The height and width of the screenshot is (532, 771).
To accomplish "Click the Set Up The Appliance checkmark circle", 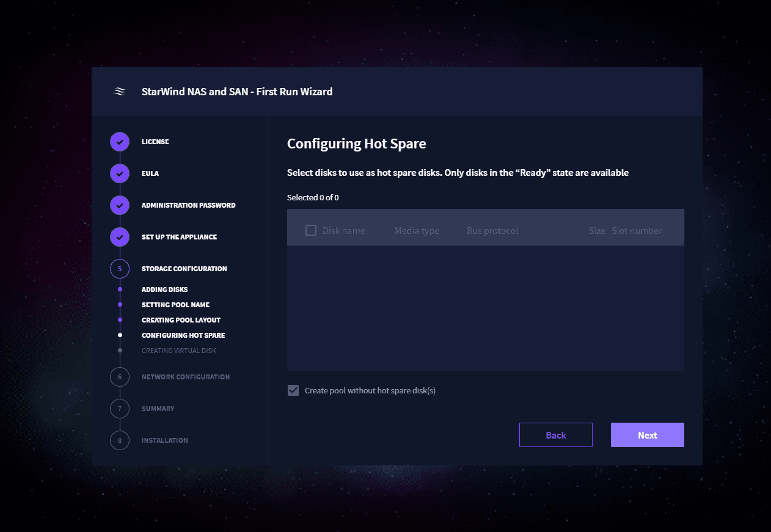I will (x=120, y=237).
